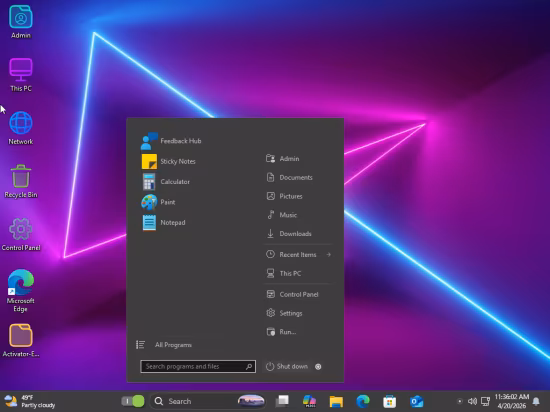Open Pictures in the start menu
The width and height of the screenshot is (550, 412).
tap(284, 196)
